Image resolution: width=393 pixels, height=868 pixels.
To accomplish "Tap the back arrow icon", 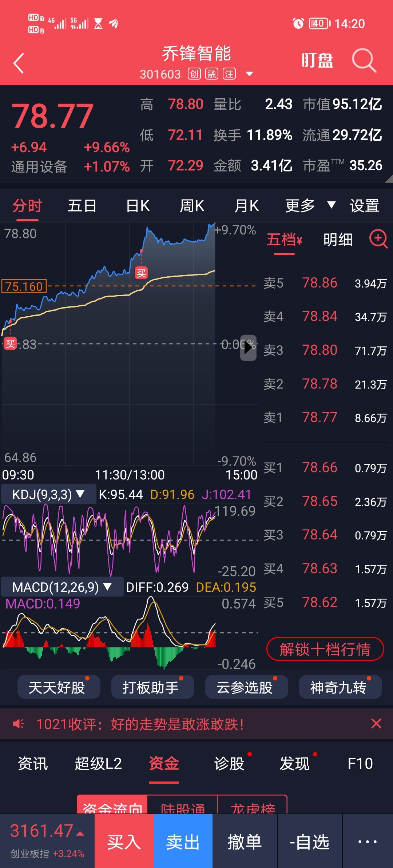I will tap(19, 63).
